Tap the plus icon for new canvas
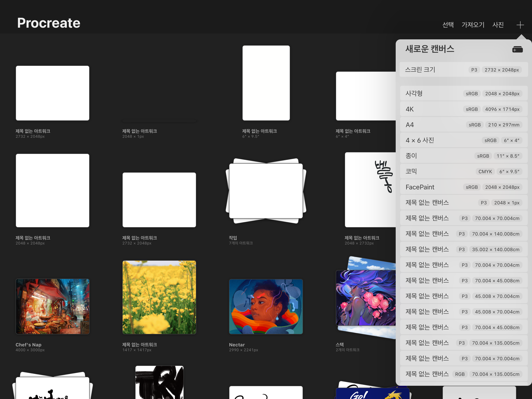This screenshot has height=399, width=532. 520,25
